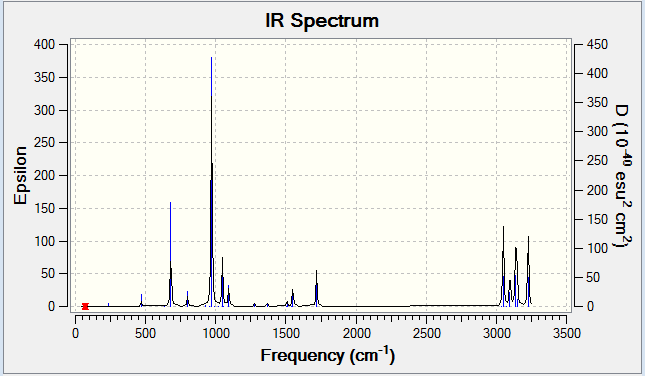645x376 pixels.
Task: Click the 450 tick label on right axis
Action: 597,44
